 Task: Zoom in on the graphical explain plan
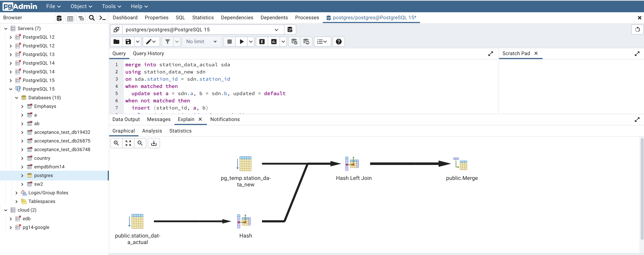click(116, 143)
